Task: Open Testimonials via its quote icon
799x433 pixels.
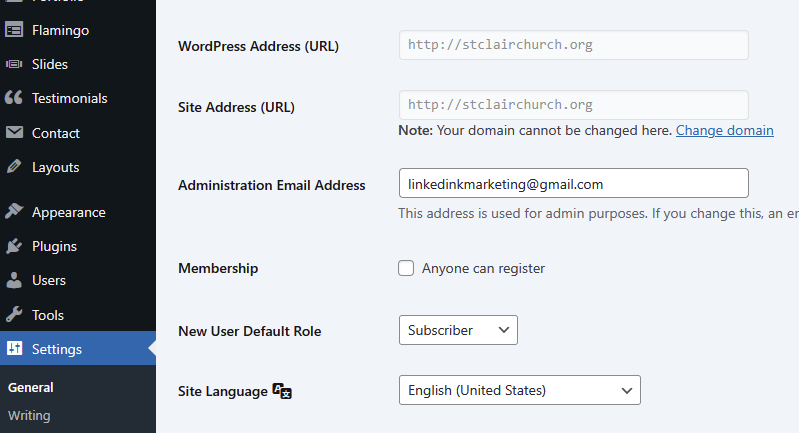Action: pyautogui.click(x=14, y=98)
